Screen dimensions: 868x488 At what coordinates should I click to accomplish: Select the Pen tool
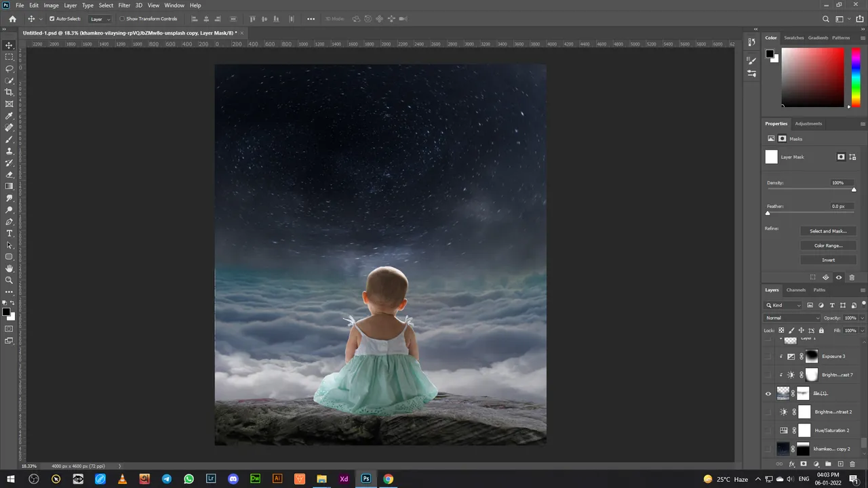tap(9, 222)
